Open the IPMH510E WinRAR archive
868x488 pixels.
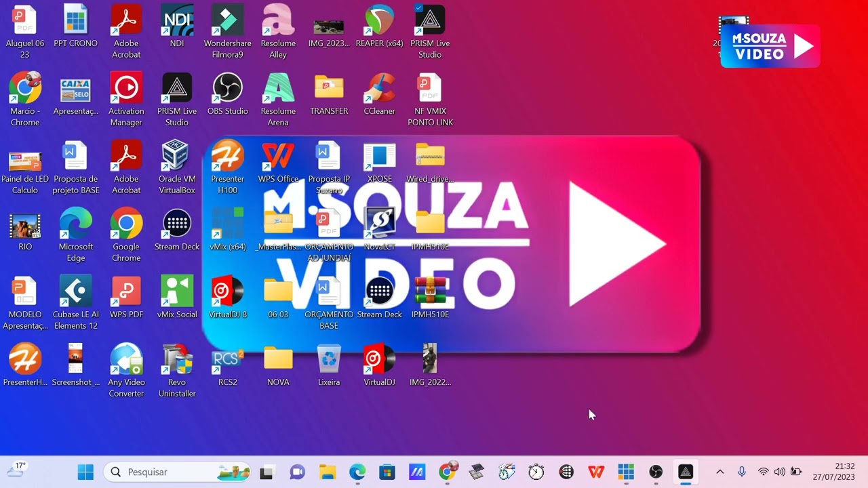pyautogui.click(x=430, y=297)
